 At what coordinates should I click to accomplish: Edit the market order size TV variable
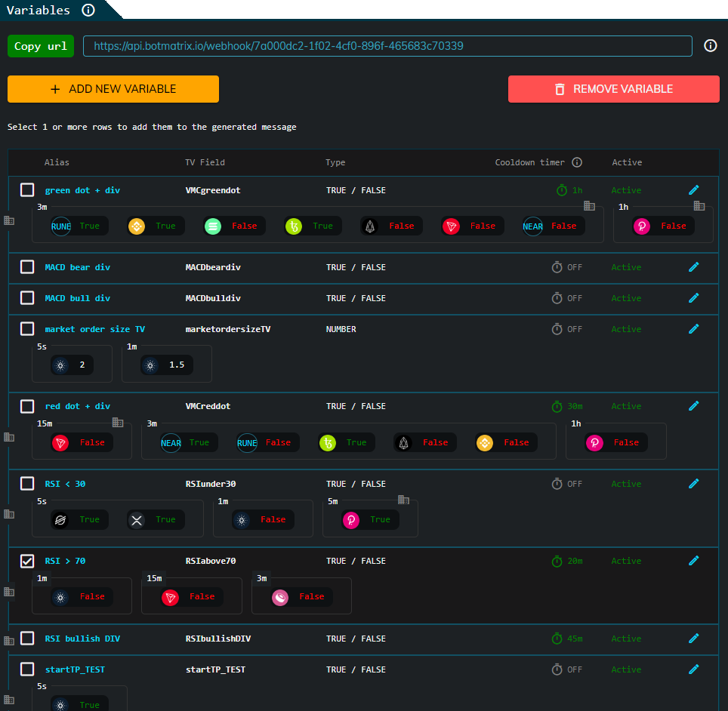click(694, 329)
